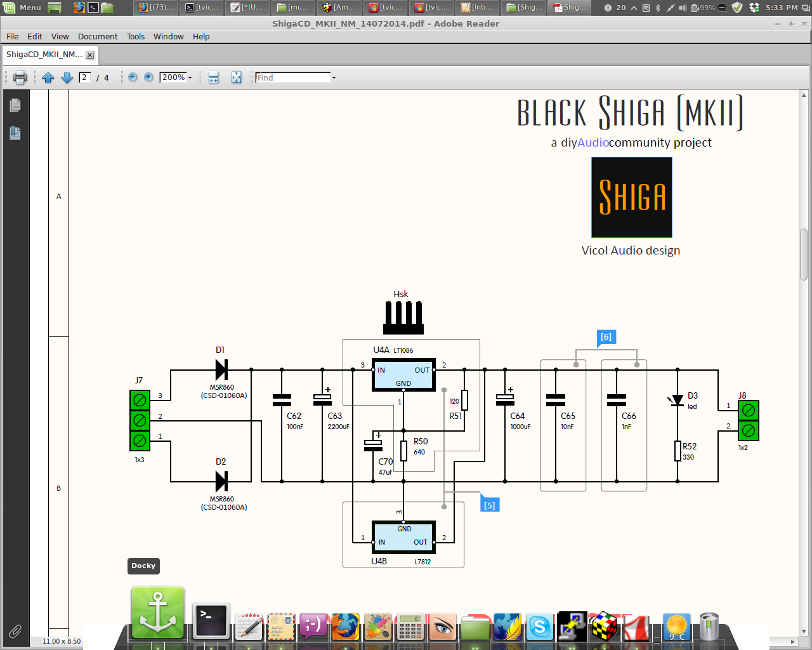This screenshot has width=812, height=650.
Task: Open the shield update manager tray icon
Action: pyautogui.click(x=737, y=8)
